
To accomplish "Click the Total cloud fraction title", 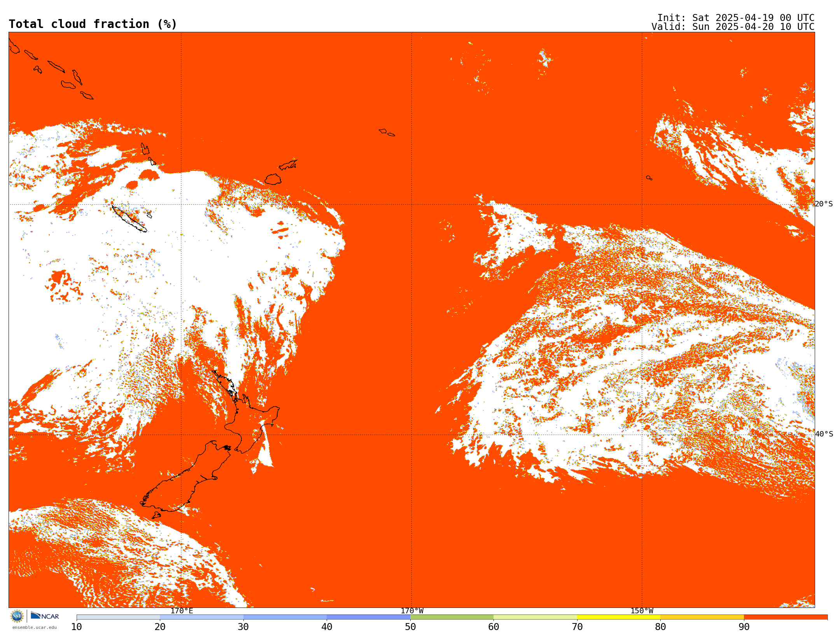I will pos(93,24).
